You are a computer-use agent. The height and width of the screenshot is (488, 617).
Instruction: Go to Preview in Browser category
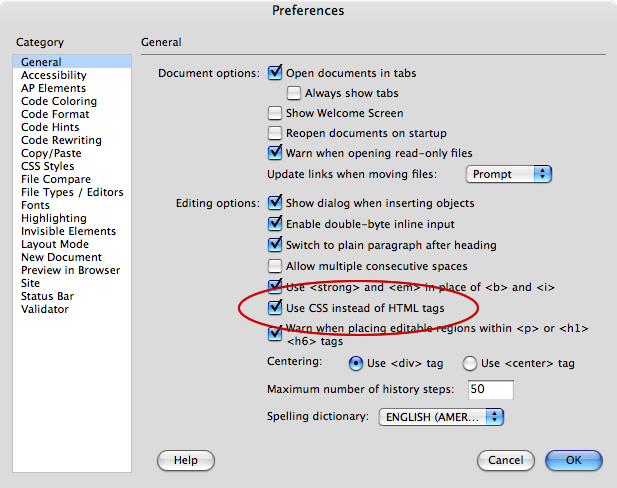click(70, 270)
